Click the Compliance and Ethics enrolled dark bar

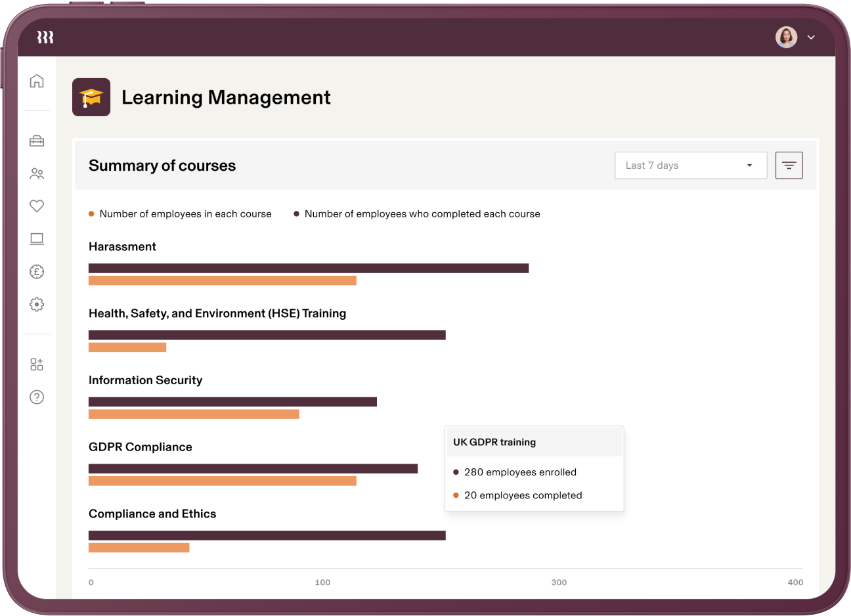[x=267, y=535]
